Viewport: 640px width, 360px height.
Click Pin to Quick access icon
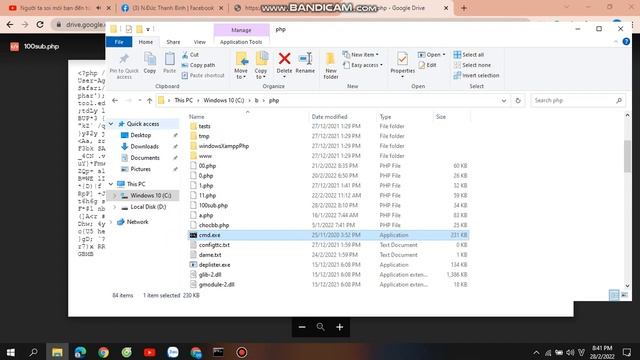pyautogui.click(x=124, y=64)
